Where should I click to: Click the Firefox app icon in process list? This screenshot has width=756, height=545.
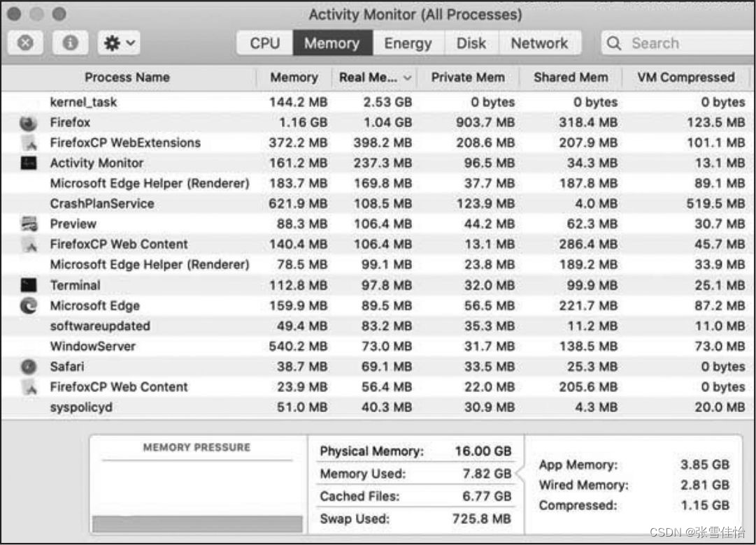pyautogui.click(x=29, y=123)
